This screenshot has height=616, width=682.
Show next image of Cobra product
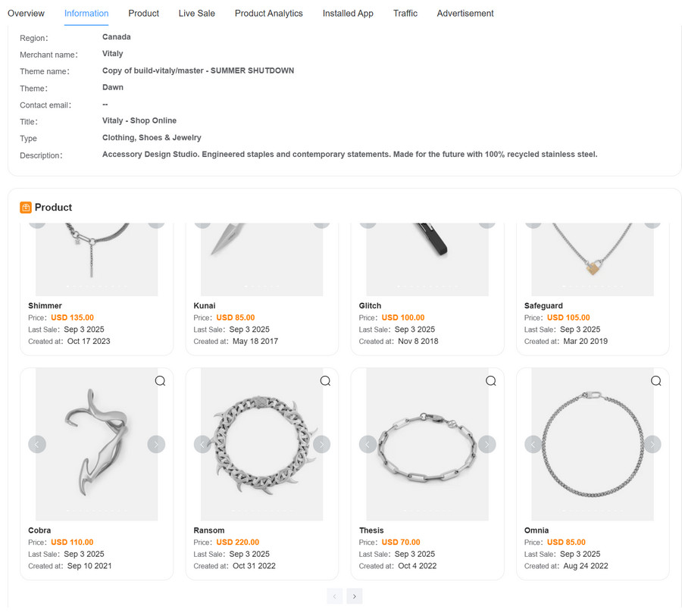156,445
